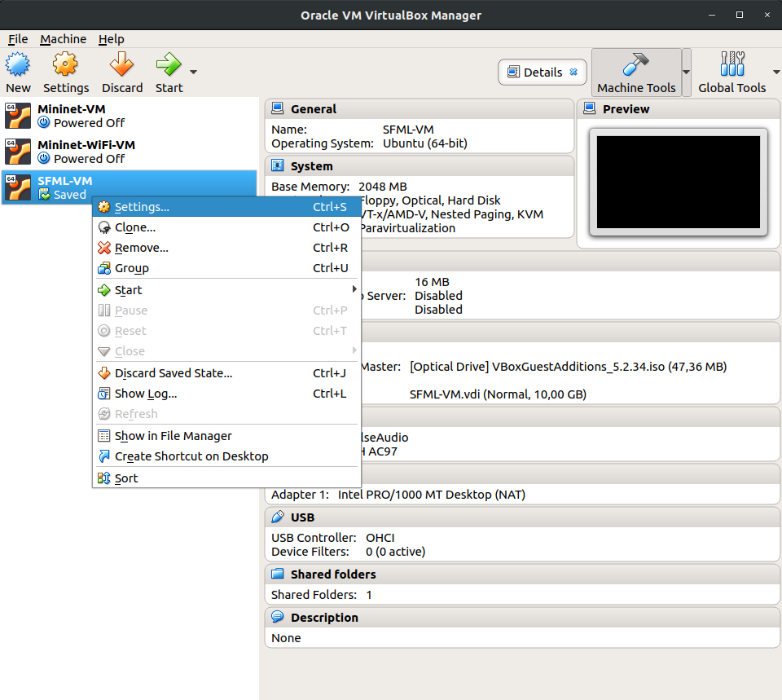Open Settings from the toolbar gear icon
Screen dimensions: 782x700
tap(65, 64)
